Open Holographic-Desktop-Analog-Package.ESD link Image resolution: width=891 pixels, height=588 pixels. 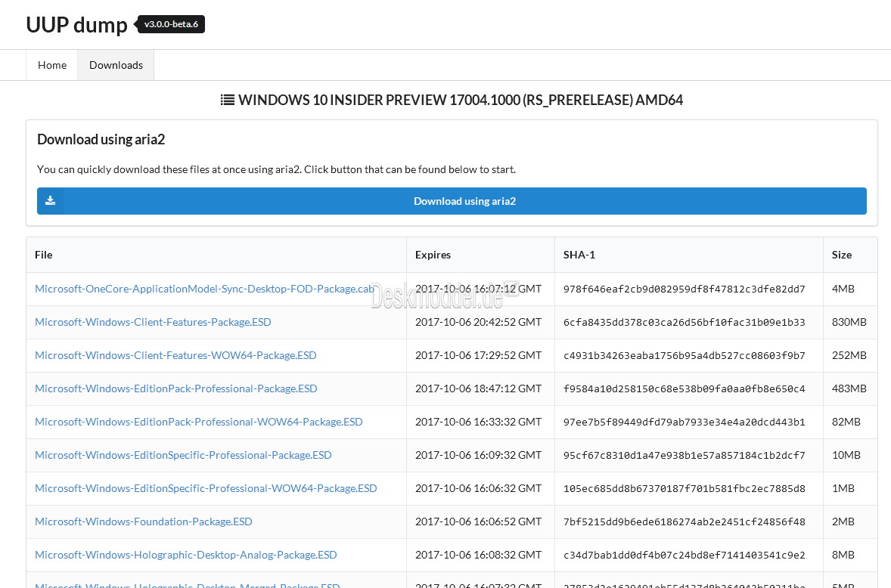(x=186, y=555)
